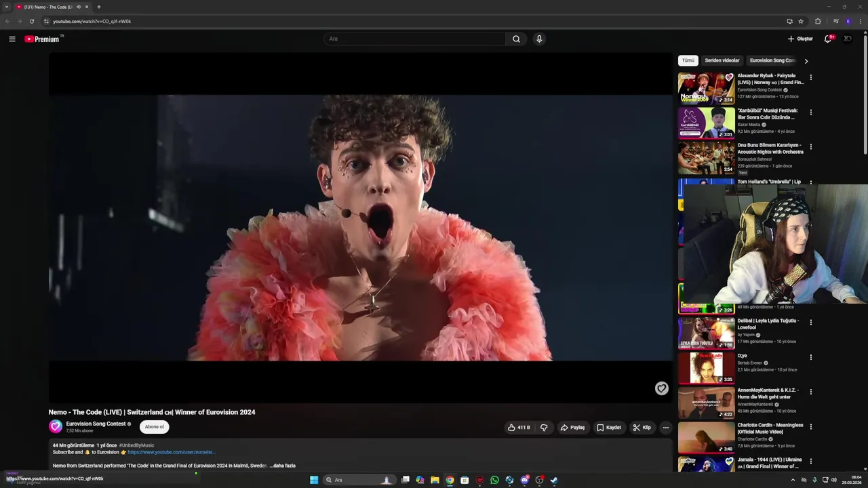Go back in browser history

tap(7, 21)
